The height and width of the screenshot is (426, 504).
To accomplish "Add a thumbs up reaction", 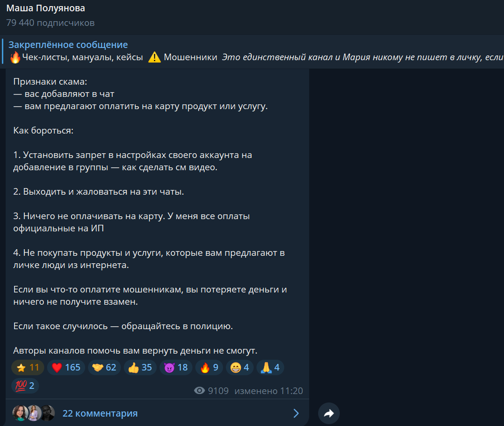I will [x=140, y=367].
